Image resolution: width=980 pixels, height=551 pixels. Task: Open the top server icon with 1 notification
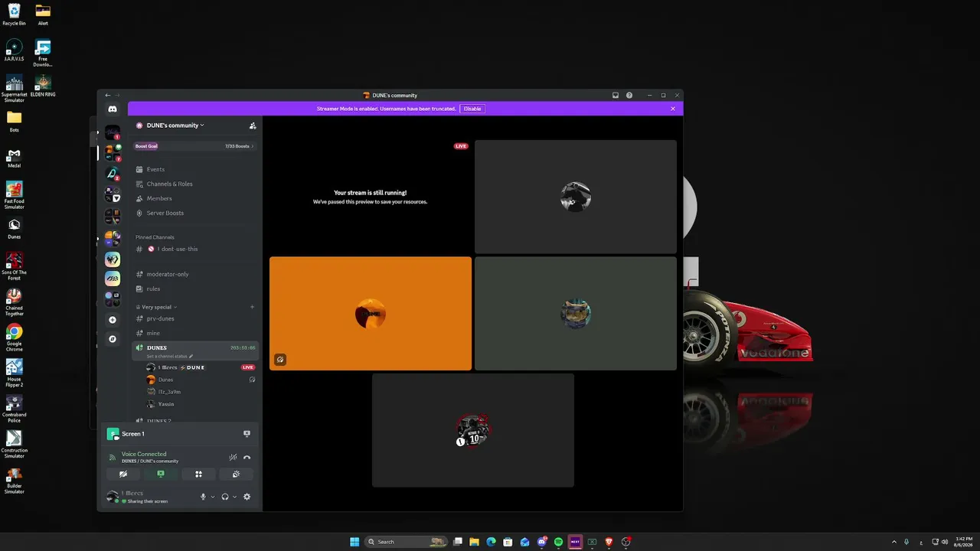[113, 132]
